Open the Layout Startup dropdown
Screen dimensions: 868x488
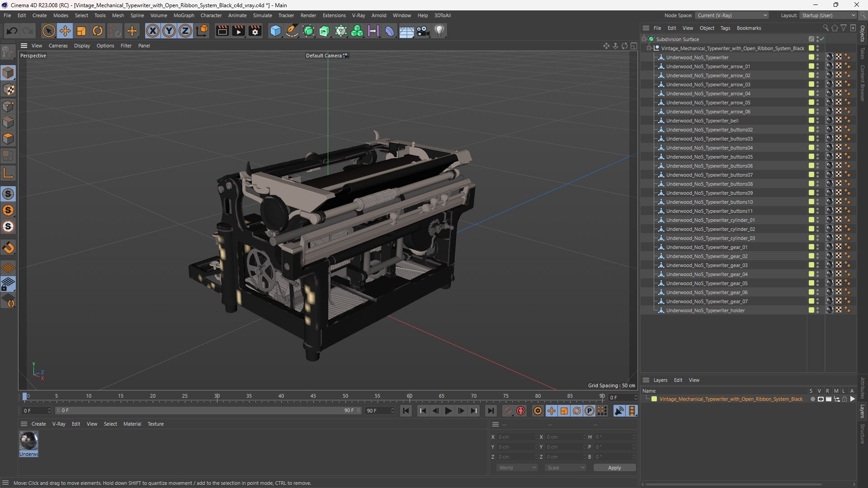(828, 15)
